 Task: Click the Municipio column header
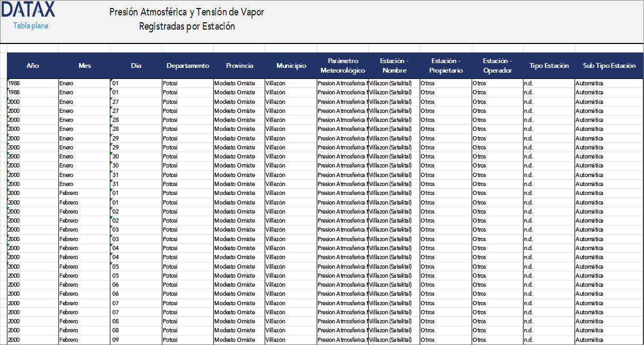point(291,66)
